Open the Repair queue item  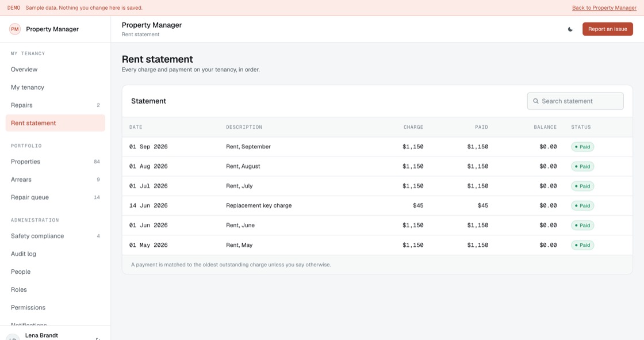click(55, 197)
